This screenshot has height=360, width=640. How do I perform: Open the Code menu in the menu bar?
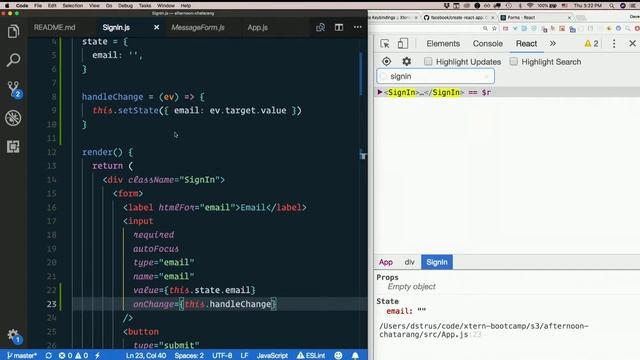point(22,5)
